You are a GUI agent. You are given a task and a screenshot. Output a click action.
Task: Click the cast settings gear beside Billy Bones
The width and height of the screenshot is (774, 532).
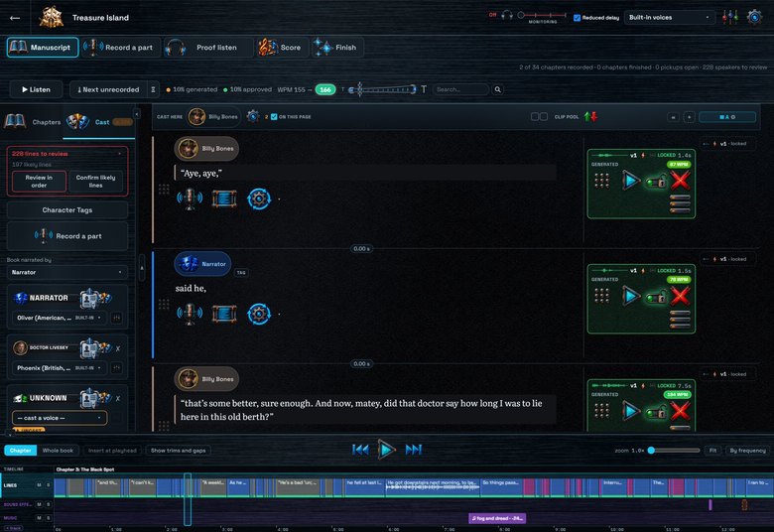coord(253,116)
